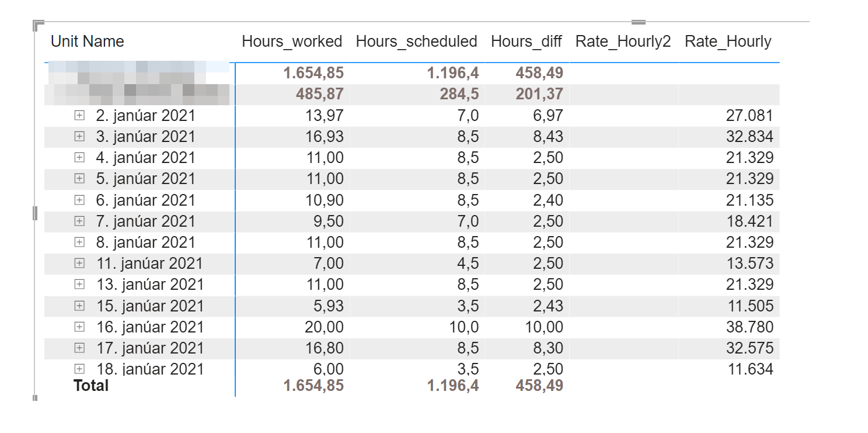Select the 10,00 Hours_diff cell
The width and height of the screenshot is (868, 433).
coord(543,327)
